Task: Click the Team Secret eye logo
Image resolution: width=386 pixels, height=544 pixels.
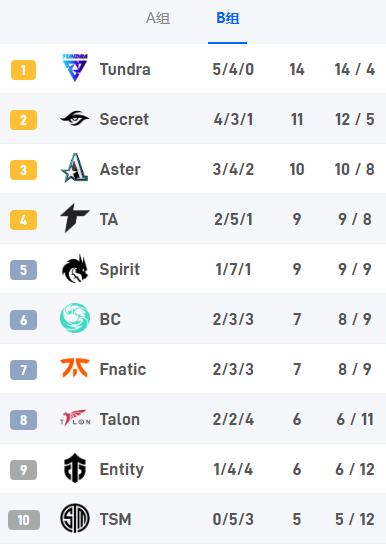Action: [75, 118]
